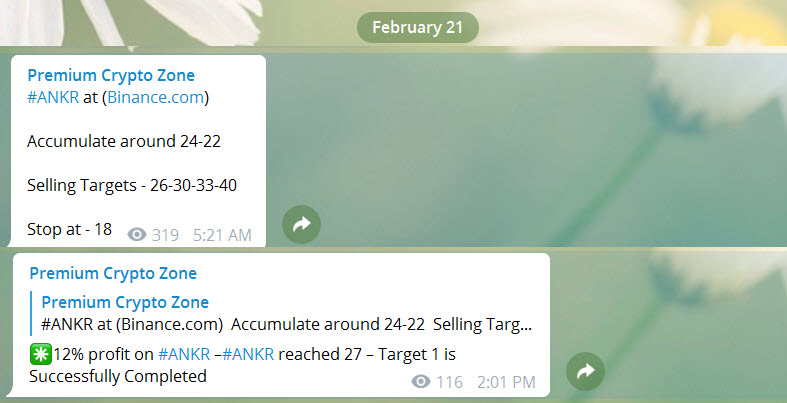Click #ANKR hashtag before 'reached 27'
Viewport: 787px width, 403px height.
[x=248, y=354]
